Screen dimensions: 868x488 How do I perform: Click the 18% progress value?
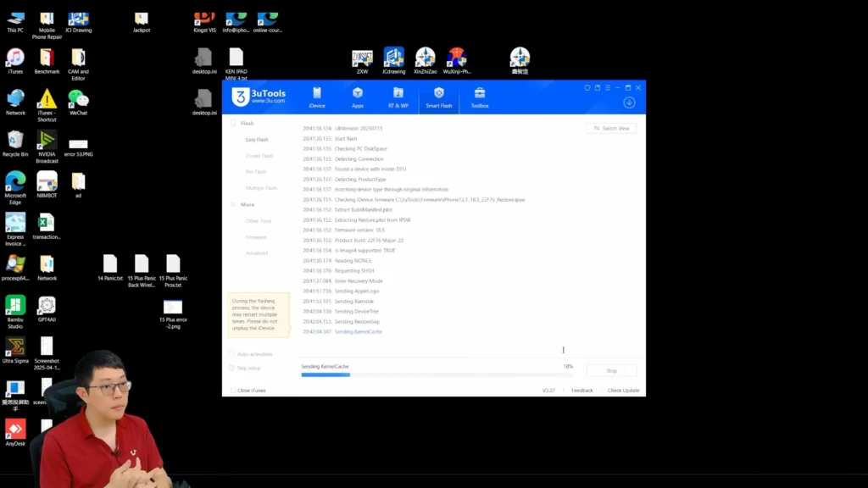point(568,366)
